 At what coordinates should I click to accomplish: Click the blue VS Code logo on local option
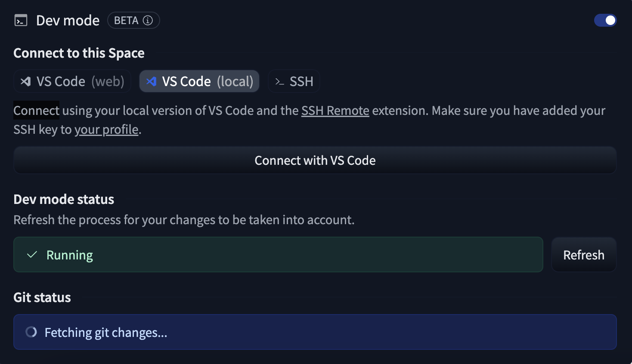pyautogui.click(x=151, y=81)
